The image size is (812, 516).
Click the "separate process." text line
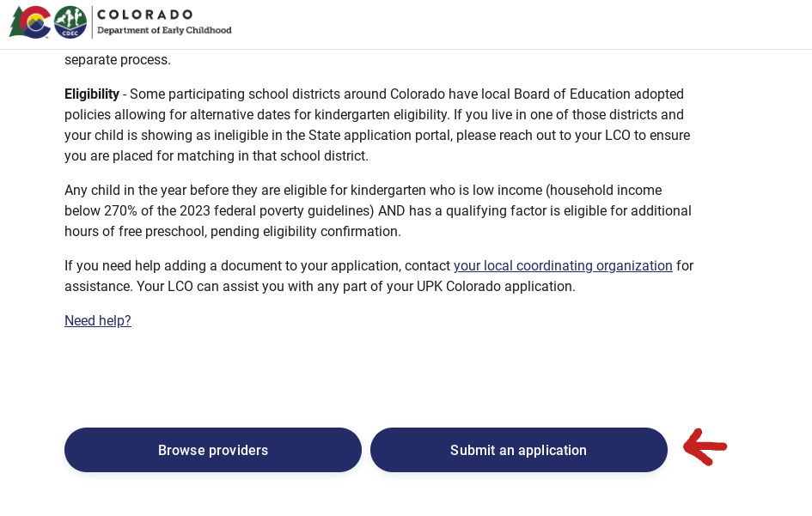coord(118,60)
